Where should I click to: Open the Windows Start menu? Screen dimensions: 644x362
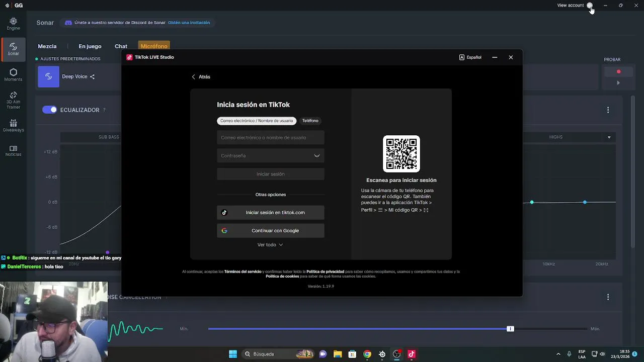click(x=233, y=354)
